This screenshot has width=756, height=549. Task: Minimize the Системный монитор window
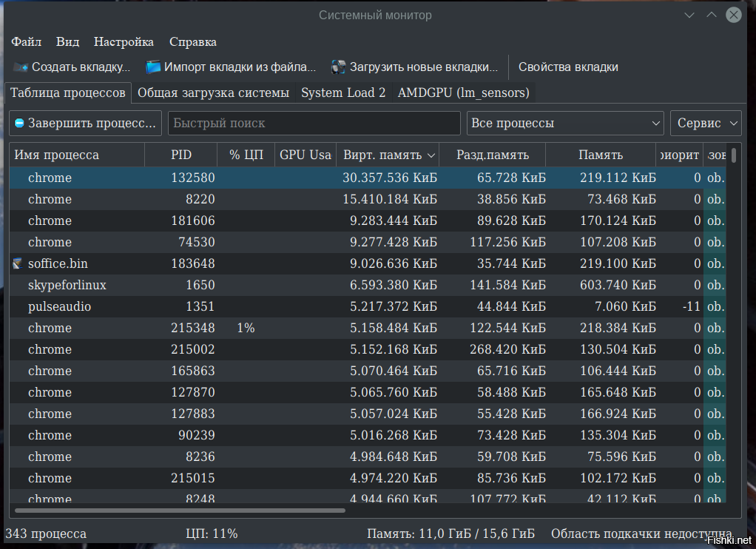click(x=689, y=15)
